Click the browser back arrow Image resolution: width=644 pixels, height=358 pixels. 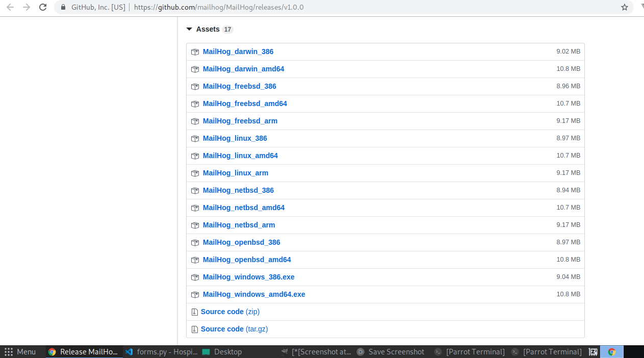click(10, 7)
